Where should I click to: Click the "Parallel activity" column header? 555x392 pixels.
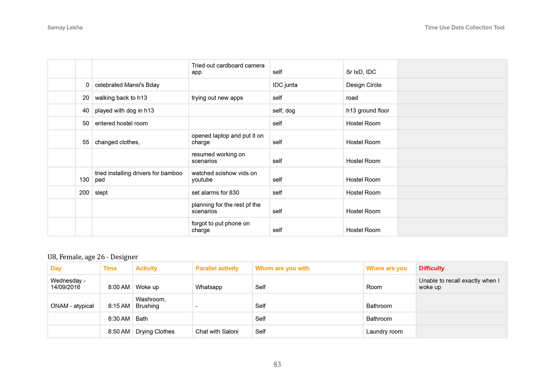click(x=217, y=268)
